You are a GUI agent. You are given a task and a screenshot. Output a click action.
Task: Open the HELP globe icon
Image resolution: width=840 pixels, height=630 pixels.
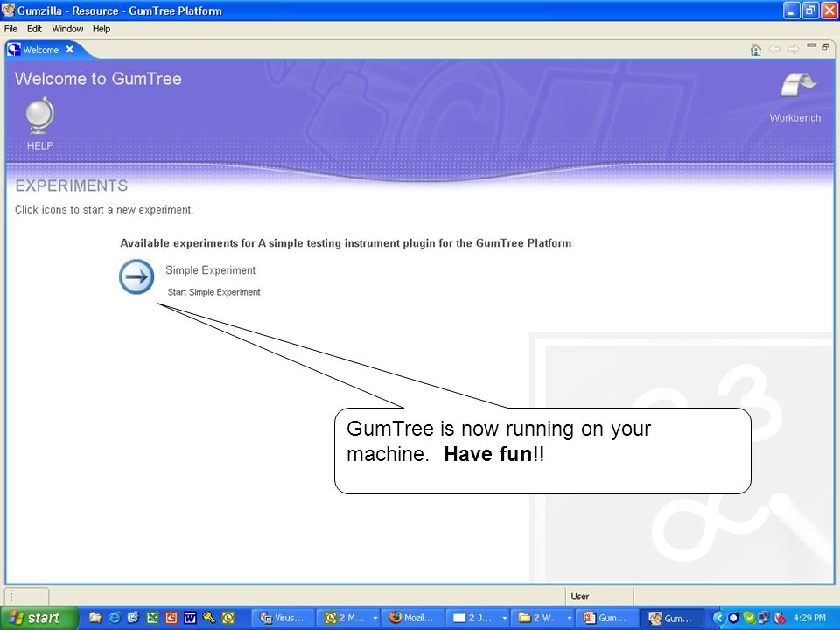[x=40, y=115]
